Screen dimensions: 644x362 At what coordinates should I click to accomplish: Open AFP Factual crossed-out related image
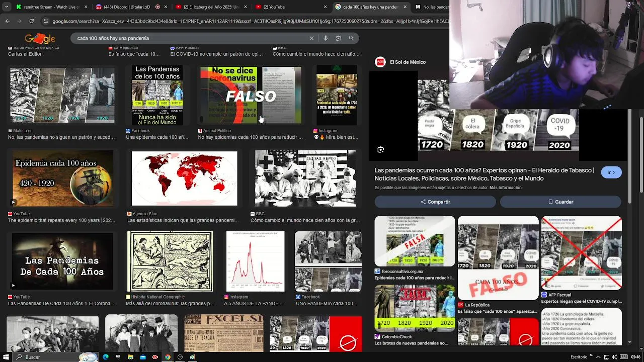[582, 253]
